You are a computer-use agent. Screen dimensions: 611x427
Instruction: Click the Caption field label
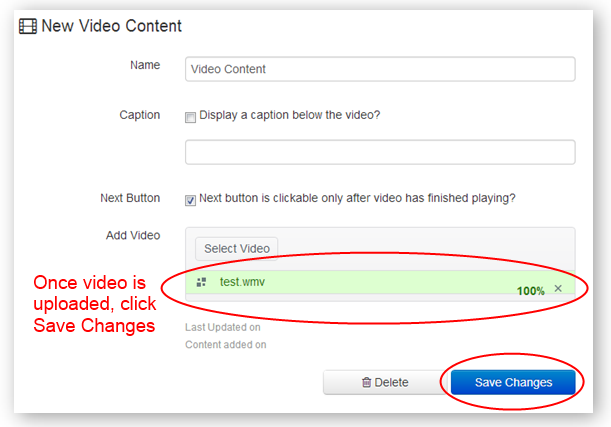tap(139, 115)
